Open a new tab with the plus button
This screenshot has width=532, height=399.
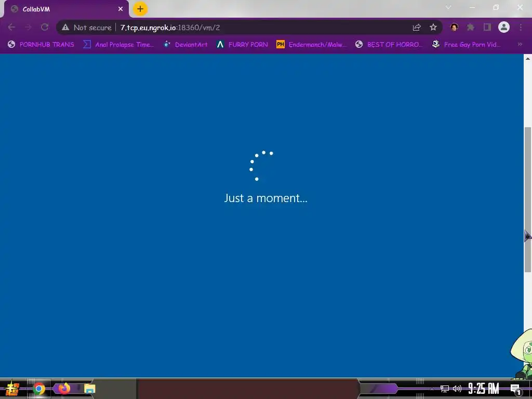pyautogui.click(x=140, y=9)
